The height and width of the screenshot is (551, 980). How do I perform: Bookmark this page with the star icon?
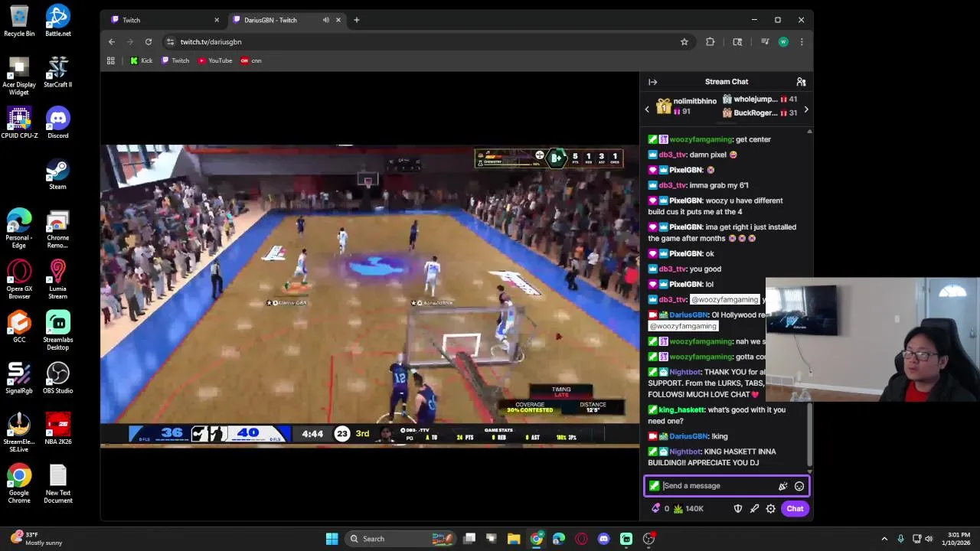point(684,42)
